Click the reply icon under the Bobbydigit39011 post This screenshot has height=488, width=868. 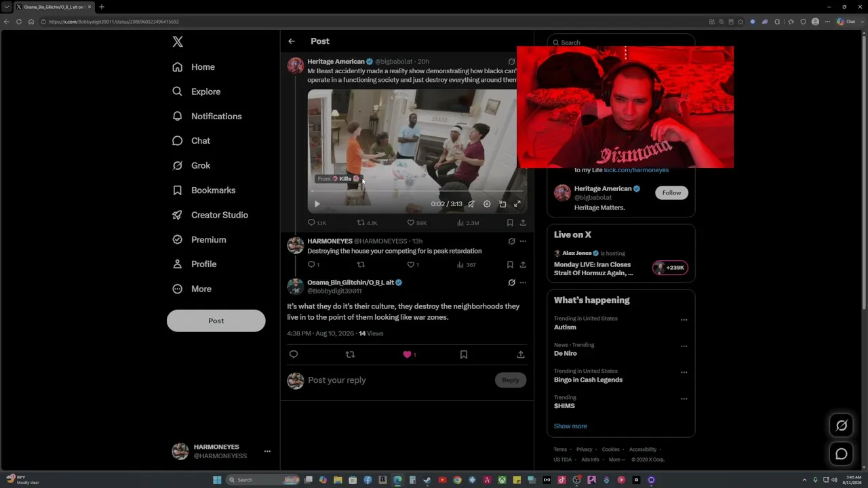pyautogui.click(x=294, y=354)
